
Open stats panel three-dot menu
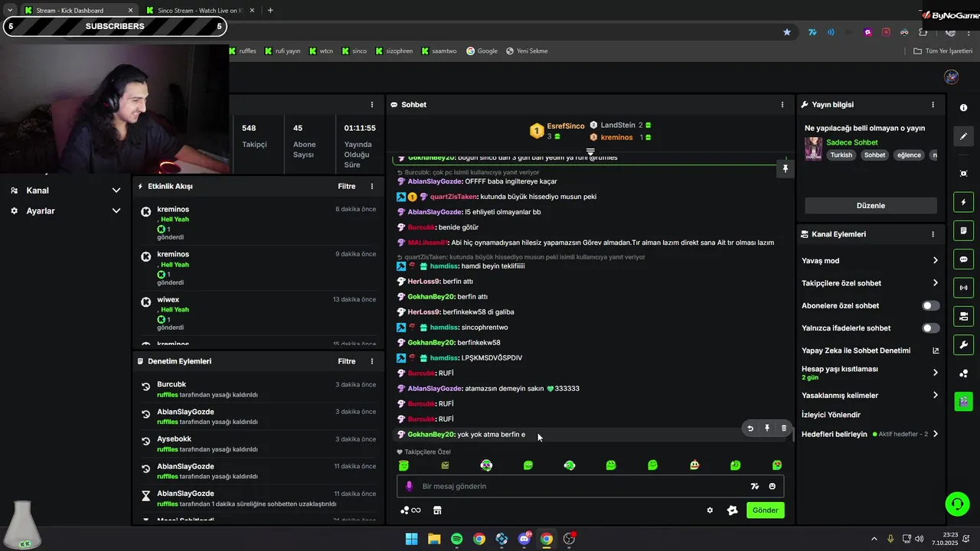point(372,105)
